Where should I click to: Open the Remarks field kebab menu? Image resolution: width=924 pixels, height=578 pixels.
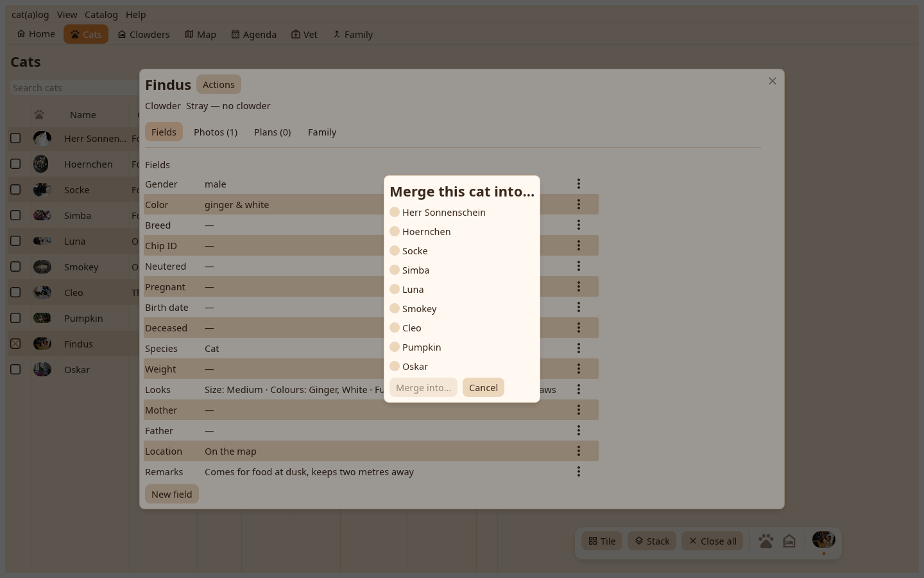coord(578,471)
